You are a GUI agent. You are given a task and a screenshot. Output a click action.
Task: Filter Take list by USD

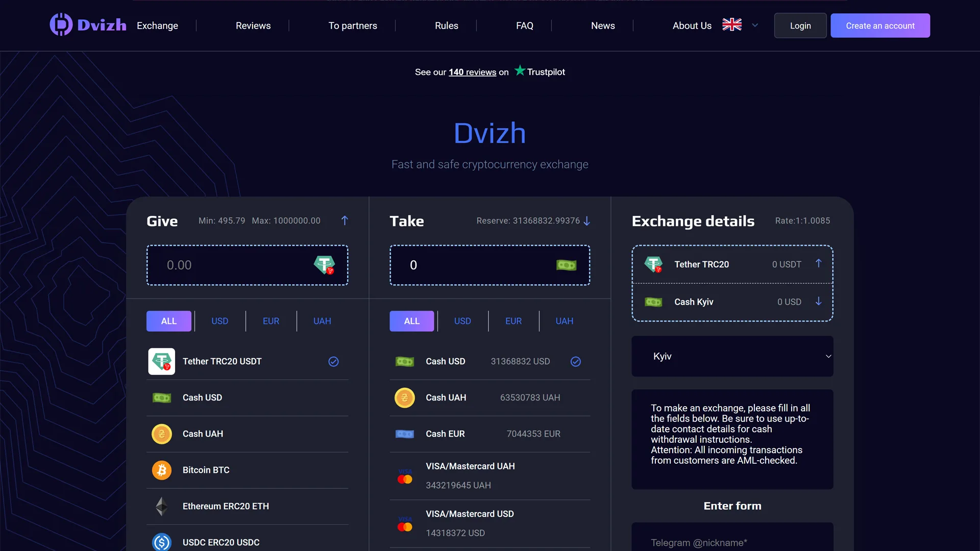point(462,321)
